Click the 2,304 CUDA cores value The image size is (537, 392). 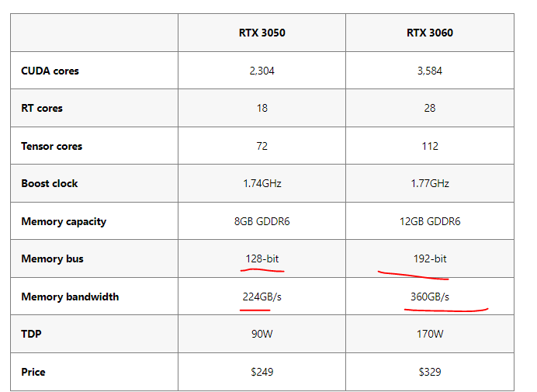(262, 71)
